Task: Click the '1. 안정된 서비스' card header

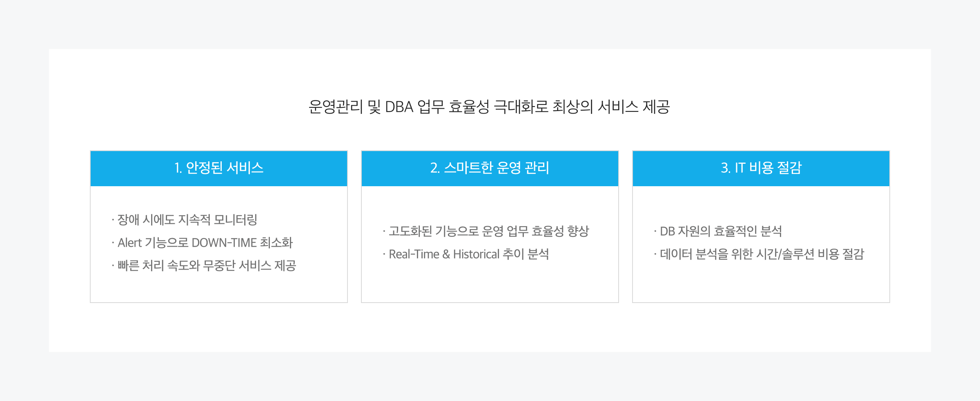Action: tap(219, 168)
